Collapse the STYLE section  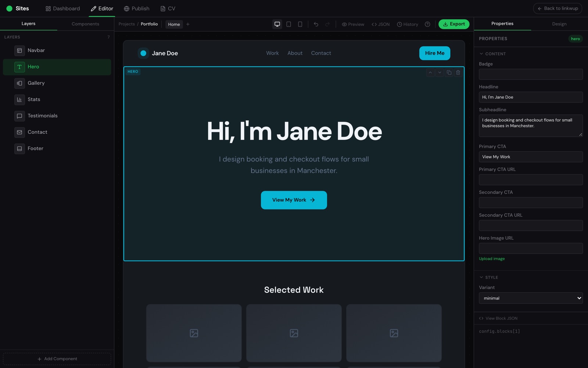[489, 277]
